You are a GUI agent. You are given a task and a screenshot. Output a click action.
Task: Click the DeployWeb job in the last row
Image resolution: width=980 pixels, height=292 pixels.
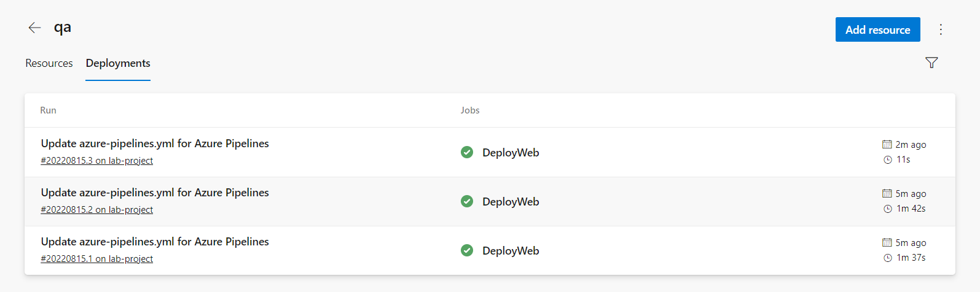click(x=511, y=251)
